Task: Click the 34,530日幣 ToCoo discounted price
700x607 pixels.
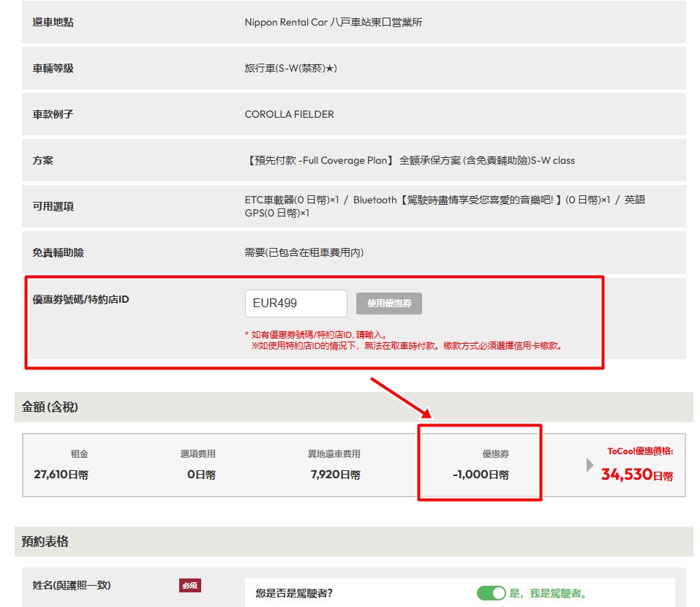Action: 636,475
